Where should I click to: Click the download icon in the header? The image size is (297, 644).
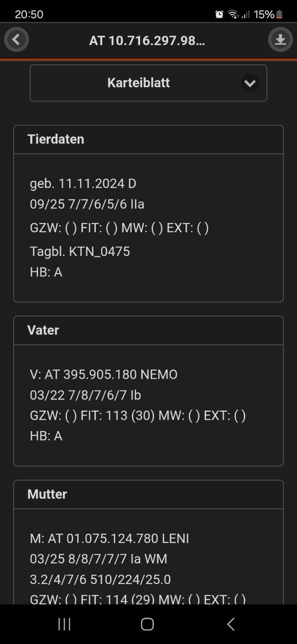click(280, 40)
